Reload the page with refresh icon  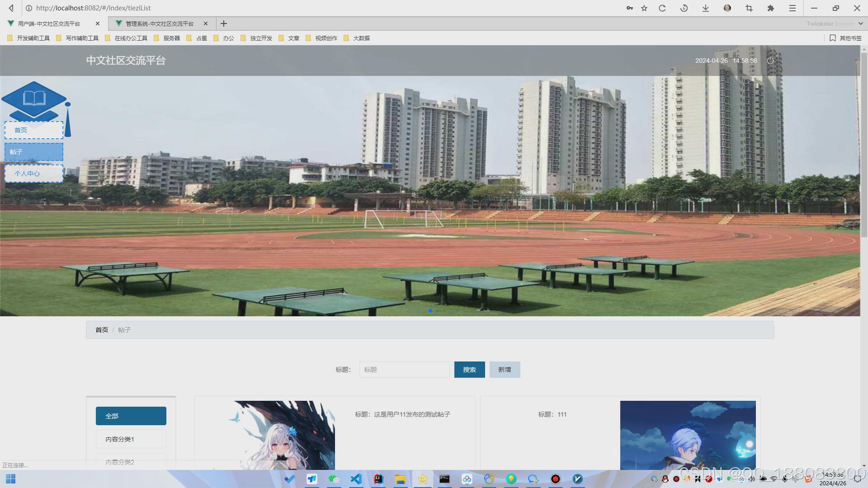coord(662,8)
